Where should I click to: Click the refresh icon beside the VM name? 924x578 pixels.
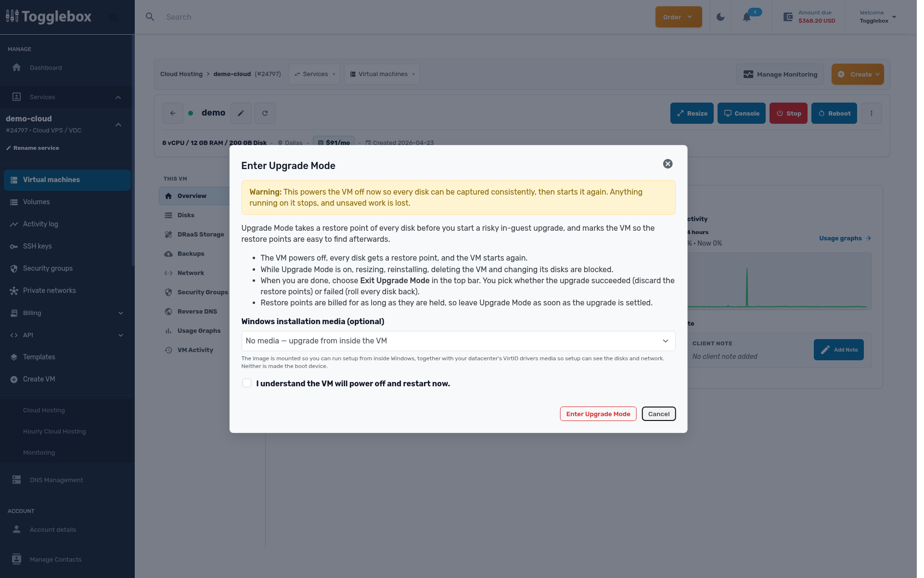265,113
